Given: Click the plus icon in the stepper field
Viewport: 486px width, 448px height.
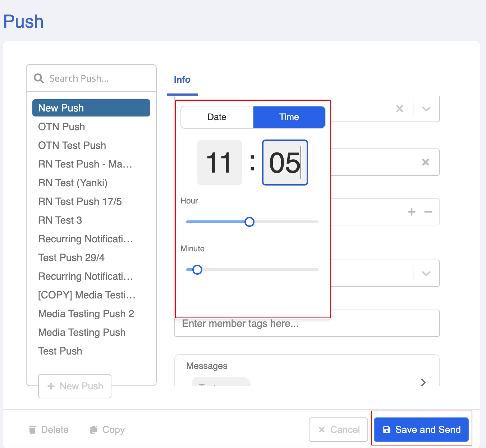Looking at the screenshot, I should (x=411, y=212).
